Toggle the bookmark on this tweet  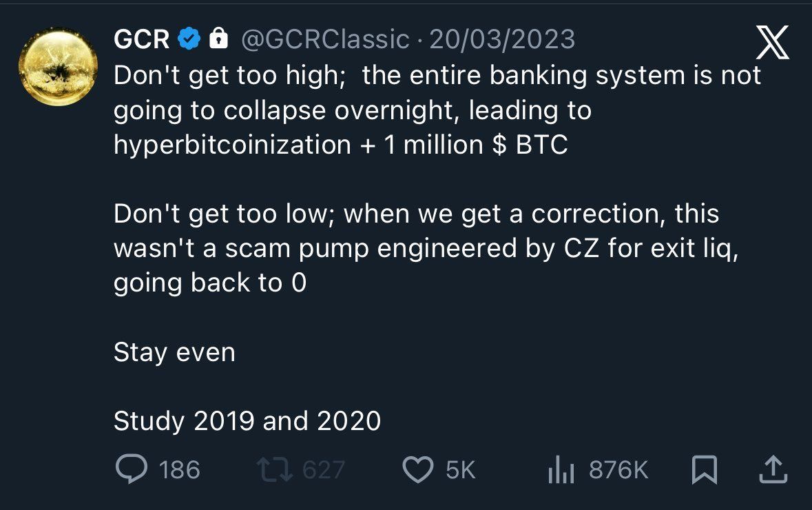point(704,469)
